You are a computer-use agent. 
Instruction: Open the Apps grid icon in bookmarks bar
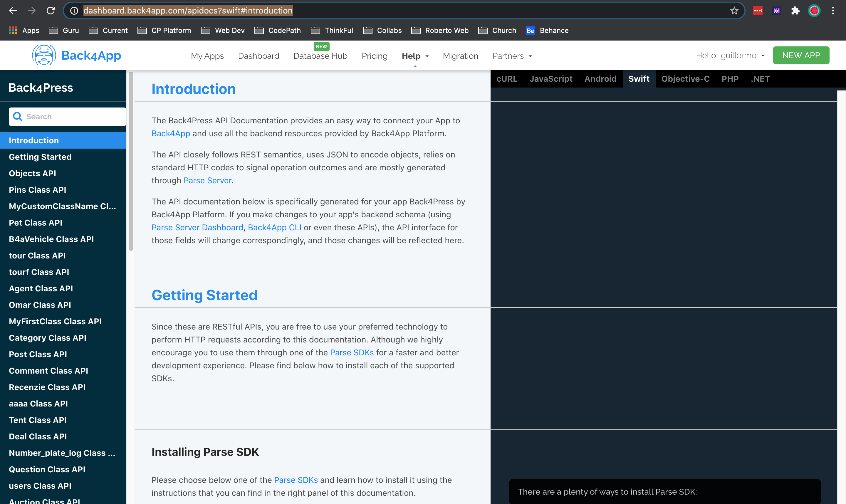13,31
